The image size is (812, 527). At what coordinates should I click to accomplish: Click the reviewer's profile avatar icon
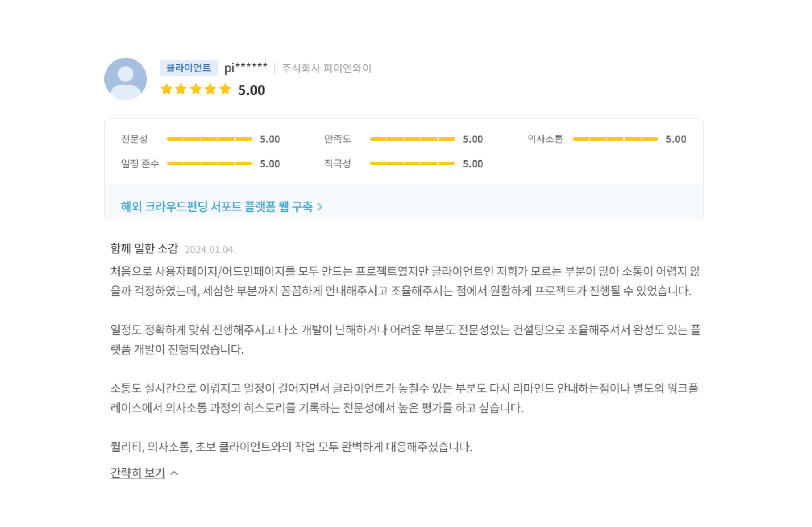[126, 79]
